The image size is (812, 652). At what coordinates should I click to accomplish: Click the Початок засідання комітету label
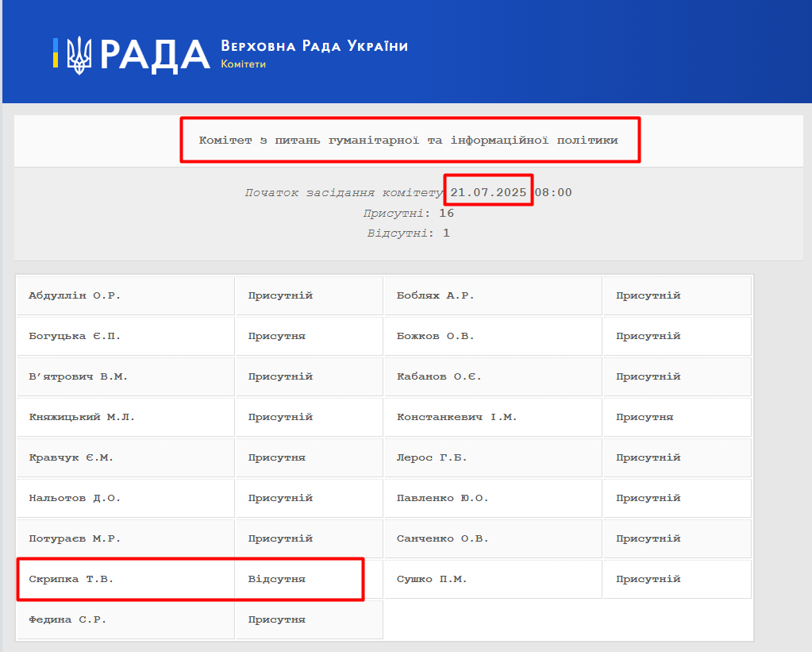[344, 192]
